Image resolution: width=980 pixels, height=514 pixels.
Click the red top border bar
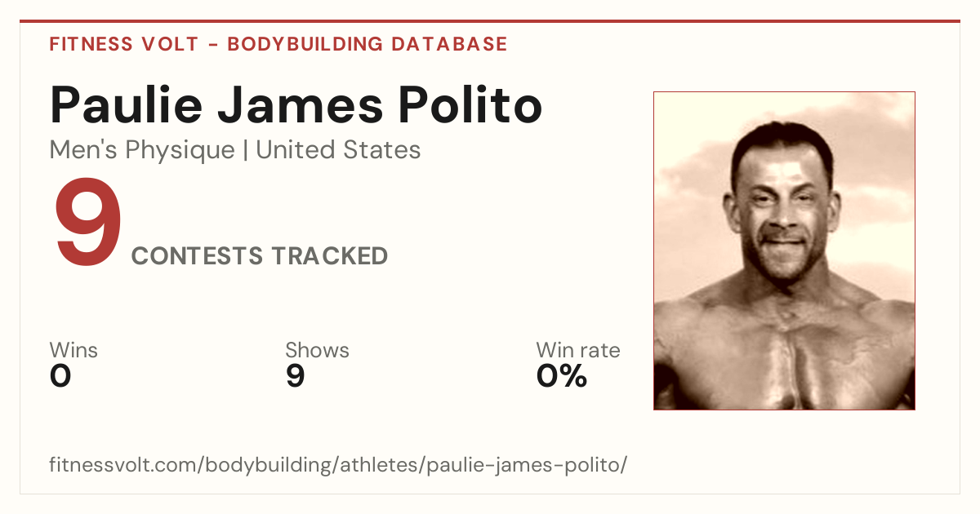490,21
